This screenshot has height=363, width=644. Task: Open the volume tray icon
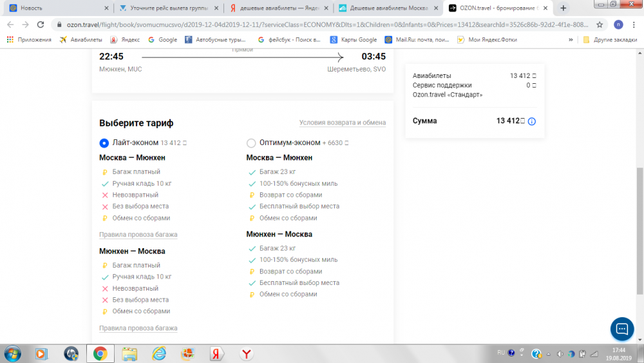click(560, 354)
